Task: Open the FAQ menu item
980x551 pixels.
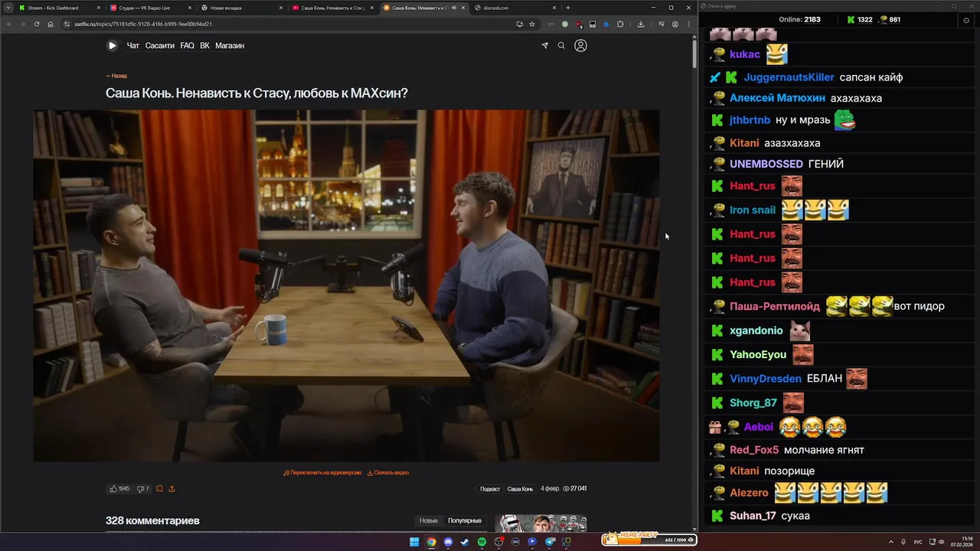Action: coord(188,45)
